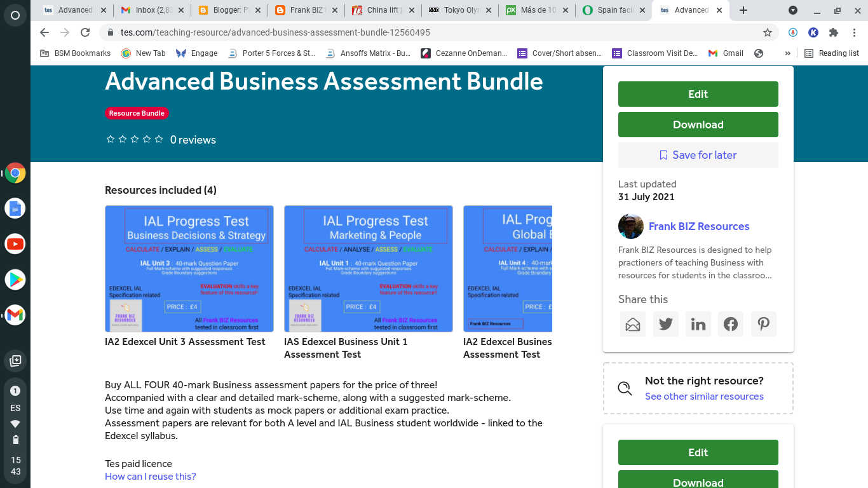
Task: Open How can I reuse this link
Action: (x=151, y=477)
